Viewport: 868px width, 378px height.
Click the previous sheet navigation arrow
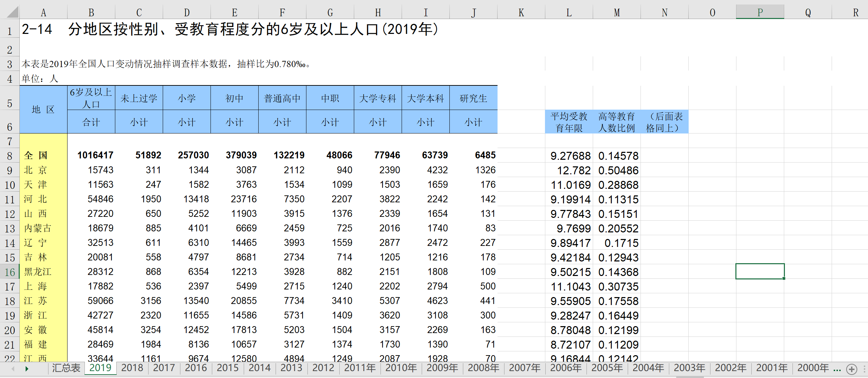[x=13, y=369]
